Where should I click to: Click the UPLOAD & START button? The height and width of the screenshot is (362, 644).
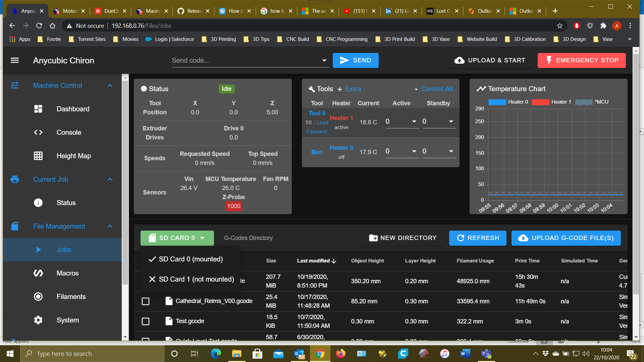click(490, 60)
